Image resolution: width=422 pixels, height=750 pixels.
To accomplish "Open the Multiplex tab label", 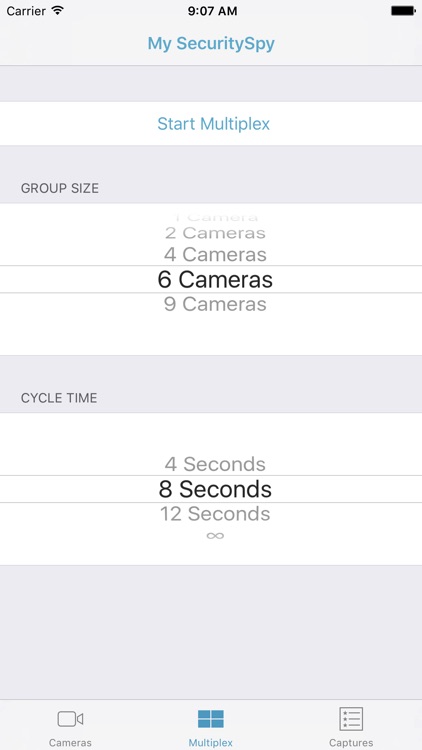I will [x=211, y=743].
